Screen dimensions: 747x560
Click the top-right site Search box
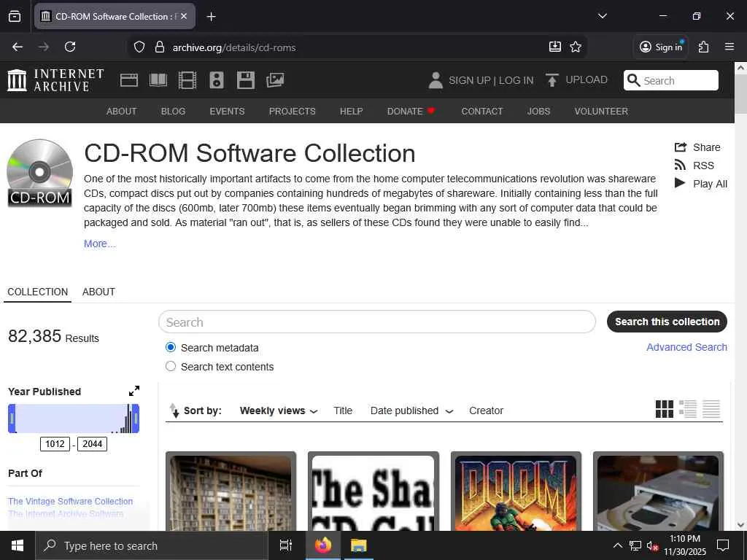tap(671, 80)
